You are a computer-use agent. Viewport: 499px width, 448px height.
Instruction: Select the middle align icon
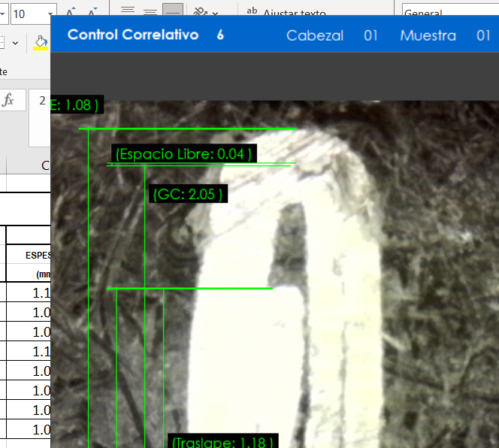(150, 12)
